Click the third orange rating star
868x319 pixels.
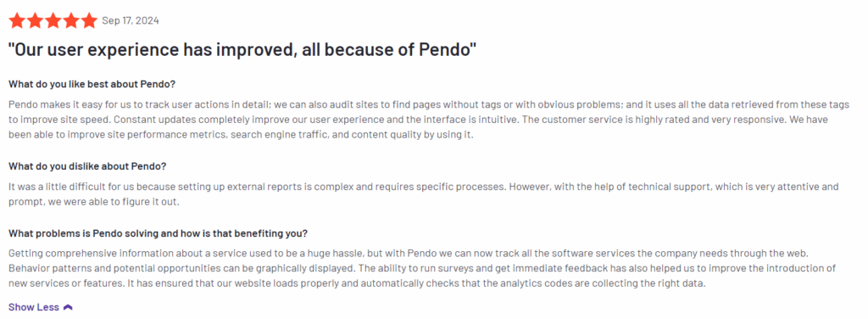point(53,21)
